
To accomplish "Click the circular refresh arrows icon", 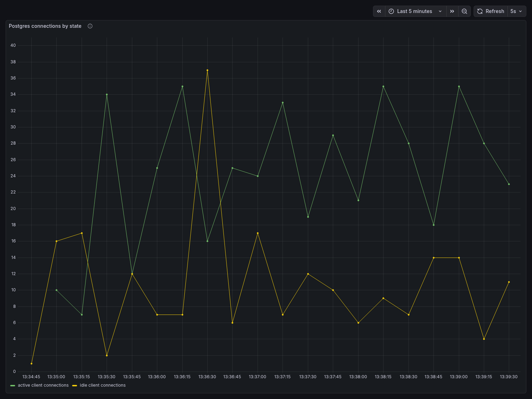I will coord(480,11).
